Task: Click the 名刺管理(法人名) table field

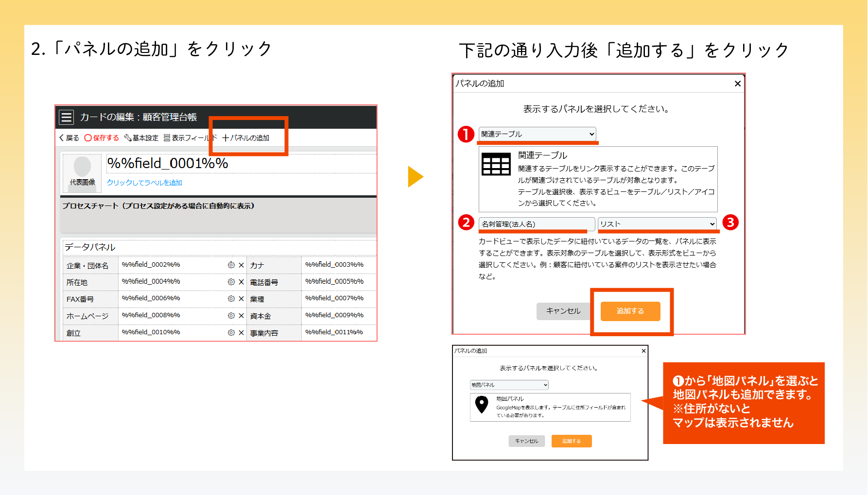Action: click(537, 224)
